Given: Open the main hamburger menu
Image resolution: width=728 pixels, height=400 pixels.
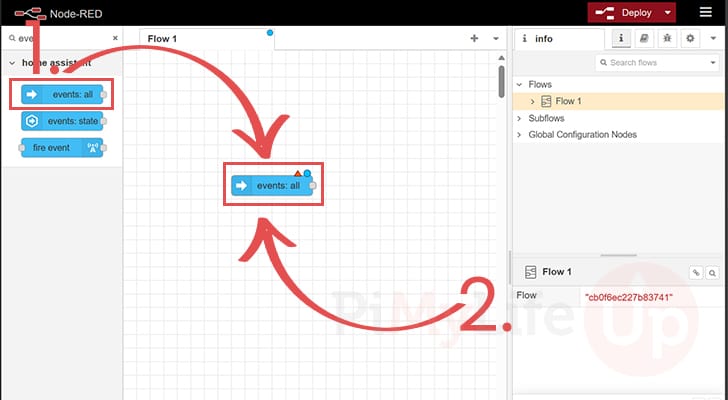Looking at the screenshot, I should [705, 12].
